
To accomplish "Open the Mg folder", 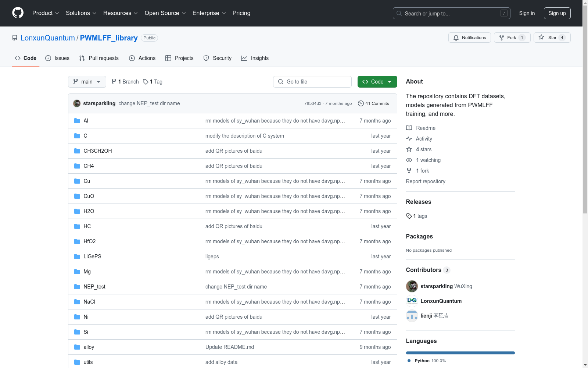I will point(87,272).
